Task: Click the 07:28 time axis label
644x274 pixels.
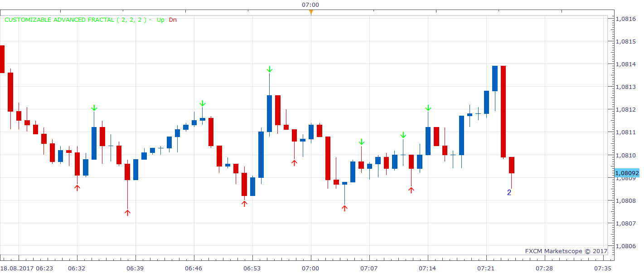Action: pyautogui.click(x=544, y=269)
